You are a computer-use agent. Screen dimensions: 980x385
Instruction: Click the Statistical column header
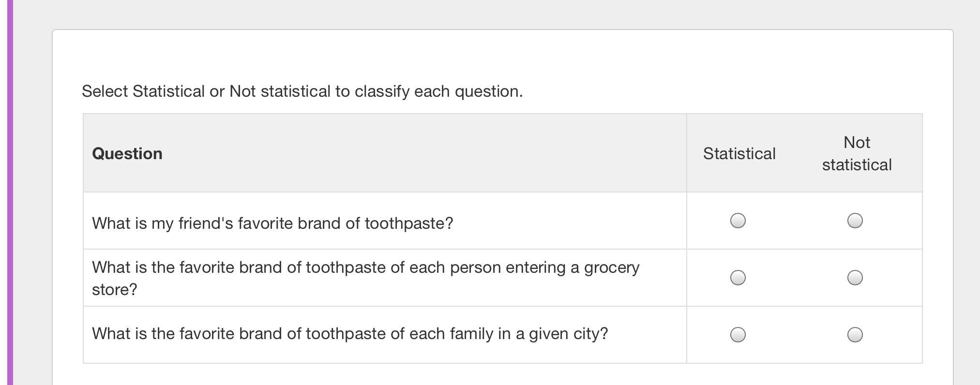pyautogui.click(x=739, y=154)
